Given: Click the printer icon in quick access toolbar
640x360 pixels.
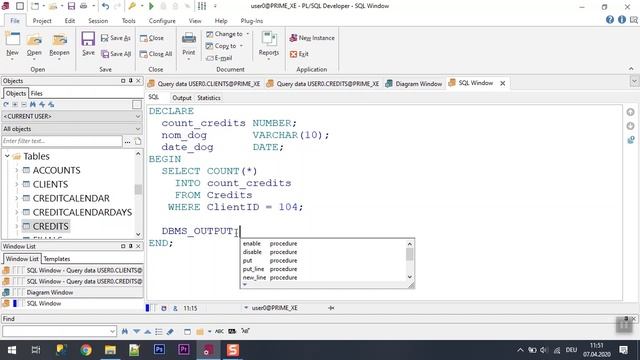Looking at the screenshot, I should pos(83,6).
